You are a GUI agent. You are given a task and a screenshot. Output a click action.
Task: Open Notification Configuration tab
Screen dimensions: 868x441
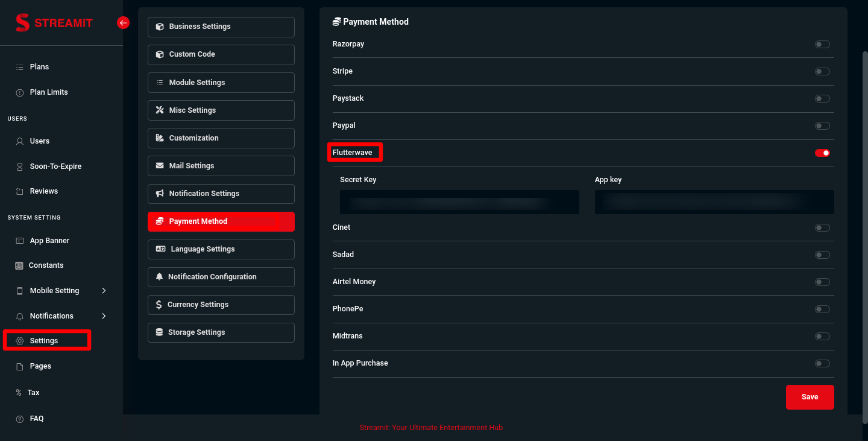coord(221,277)
